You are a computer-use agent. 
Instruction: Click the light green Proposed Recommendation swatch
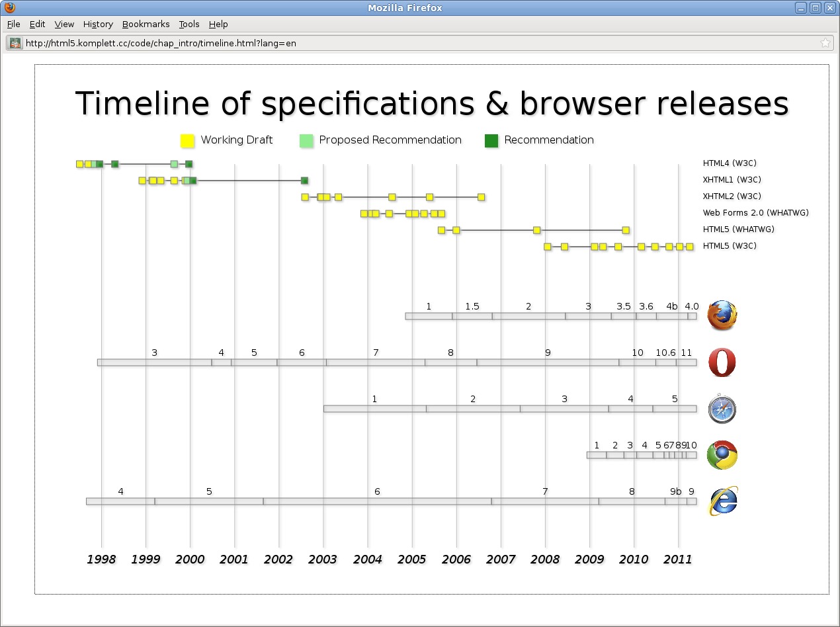(306, 140)
